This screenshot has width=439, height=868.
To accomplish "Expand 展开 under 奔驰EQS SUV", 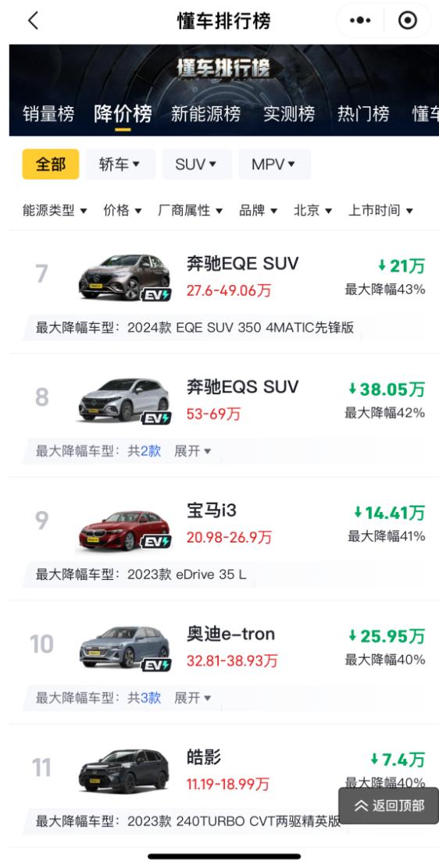I will click(x=192, y=451).
